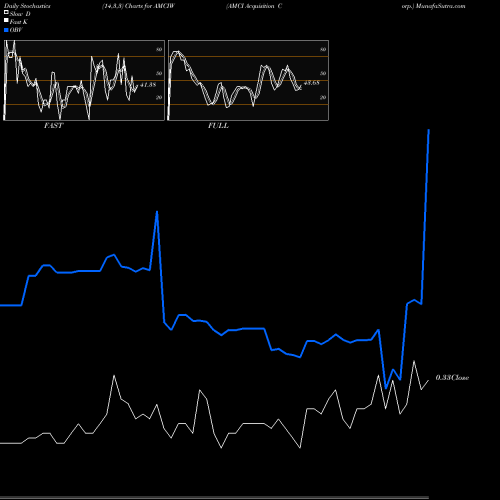Click the FULL chart label
Viewport: 500px width, 500px height.
coord(218,126)
